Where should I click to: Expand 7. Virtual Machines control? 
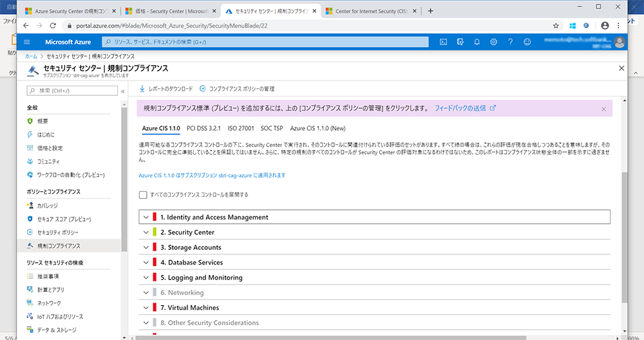146,308
